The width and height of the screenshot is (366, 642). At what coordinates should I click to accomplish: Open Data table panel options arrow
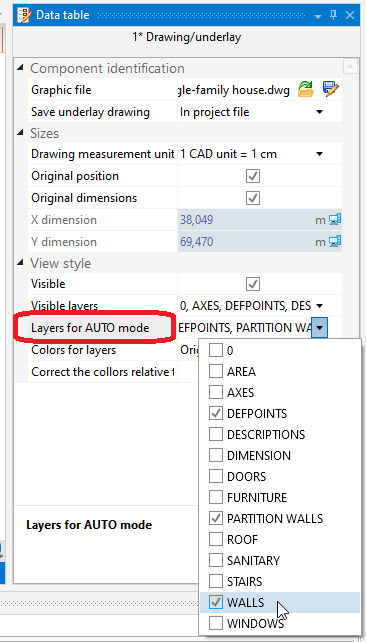coord(318,16)
